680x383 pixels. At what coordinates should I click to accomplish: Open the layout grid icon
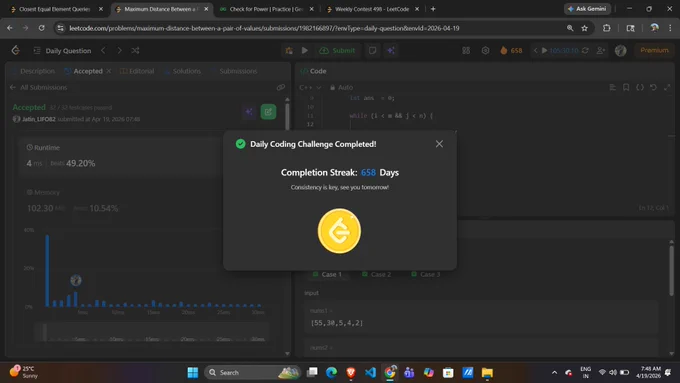tap(466, 51)
